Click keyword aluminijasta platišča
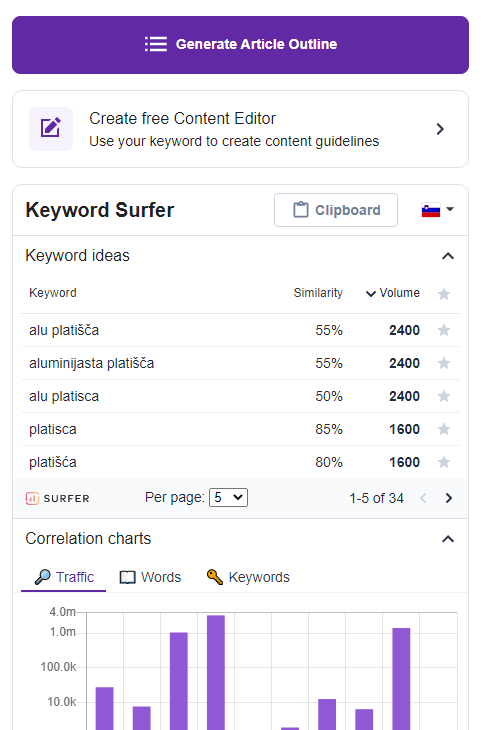The height and width of the screenshot is (730, 483). 91,363
